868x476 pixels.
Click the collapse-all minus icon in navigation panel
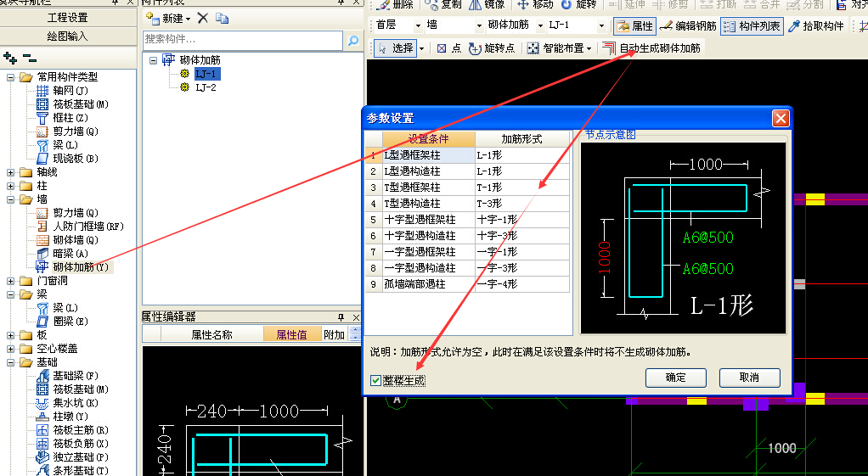coord(30,58)
